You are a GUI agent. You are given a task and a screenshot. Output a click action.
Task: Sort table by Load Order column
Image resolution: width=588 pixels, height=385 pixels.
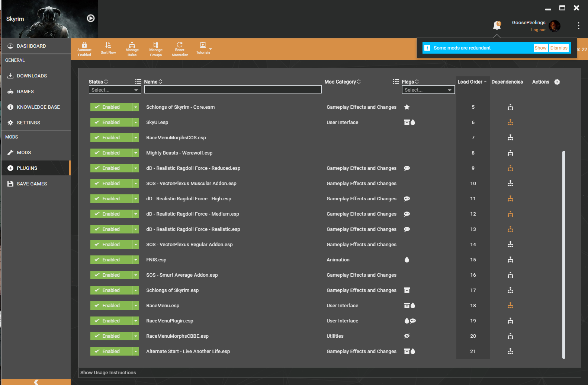pyautogui.click(x=472, y=82)
